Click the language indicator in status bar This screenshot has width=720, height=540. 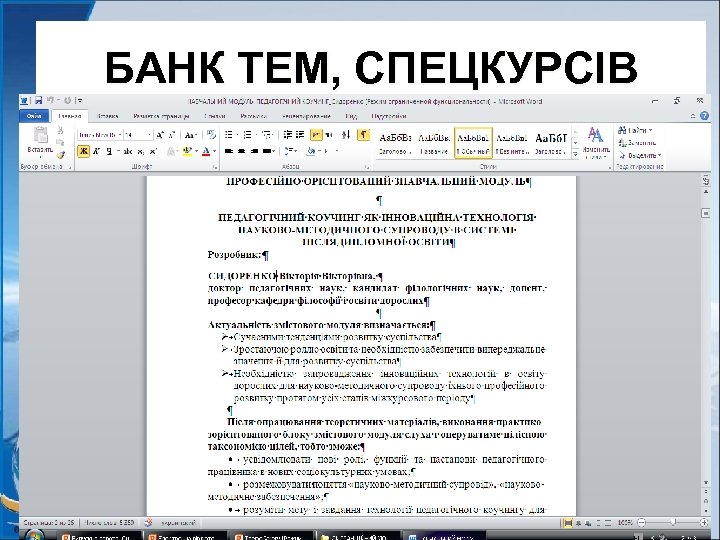tap(179, 523)
